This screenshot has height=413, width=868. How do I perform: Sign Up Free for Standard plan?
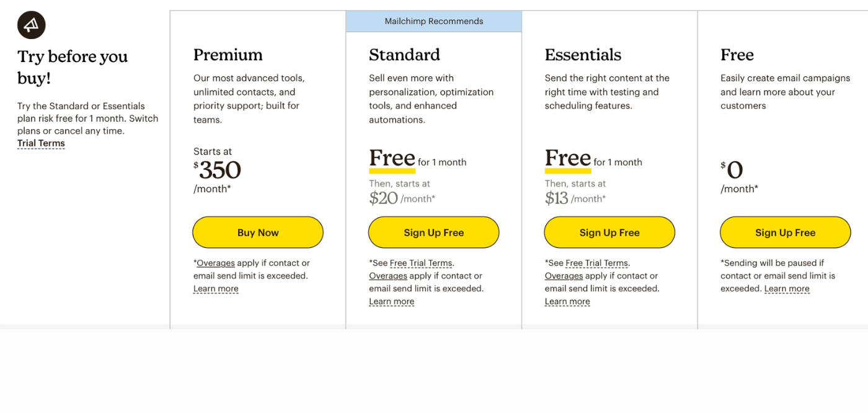click(x=434, y=233)
